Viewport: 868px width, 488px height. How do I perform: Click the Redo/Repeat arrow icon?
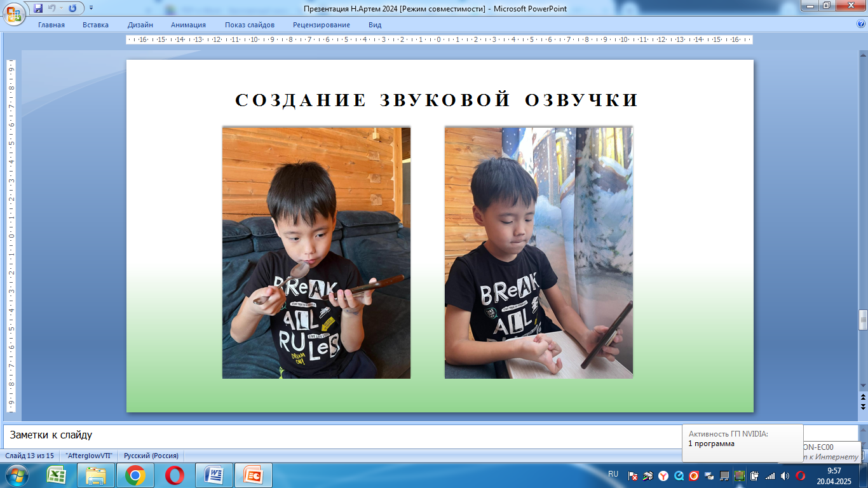click(x=72, y=8)
